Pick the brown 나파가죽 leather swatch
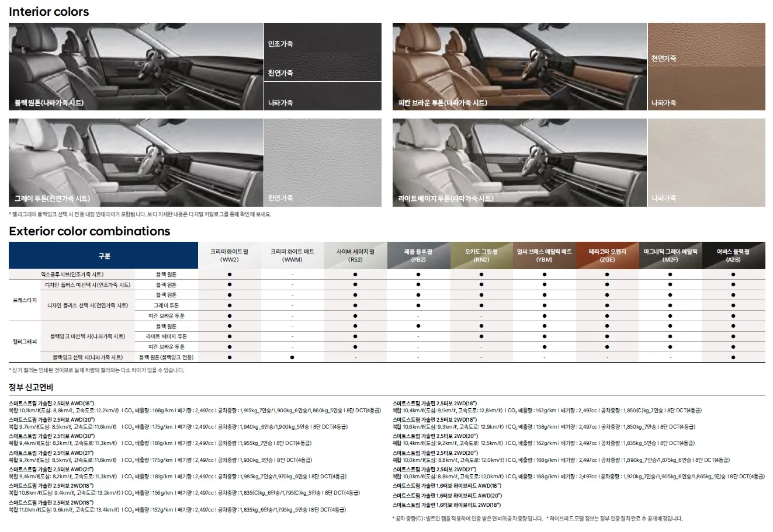This screenshot has height=532, width=773. 706,89
